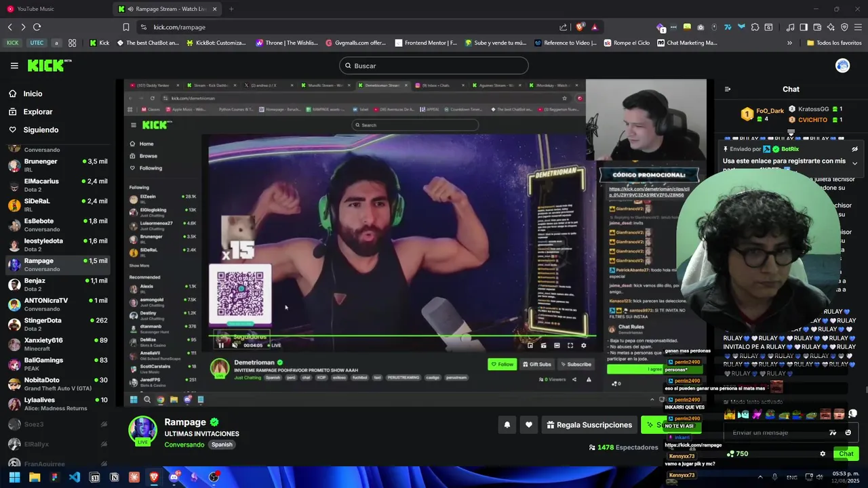Open chat settings gear icon

(823, 454)
